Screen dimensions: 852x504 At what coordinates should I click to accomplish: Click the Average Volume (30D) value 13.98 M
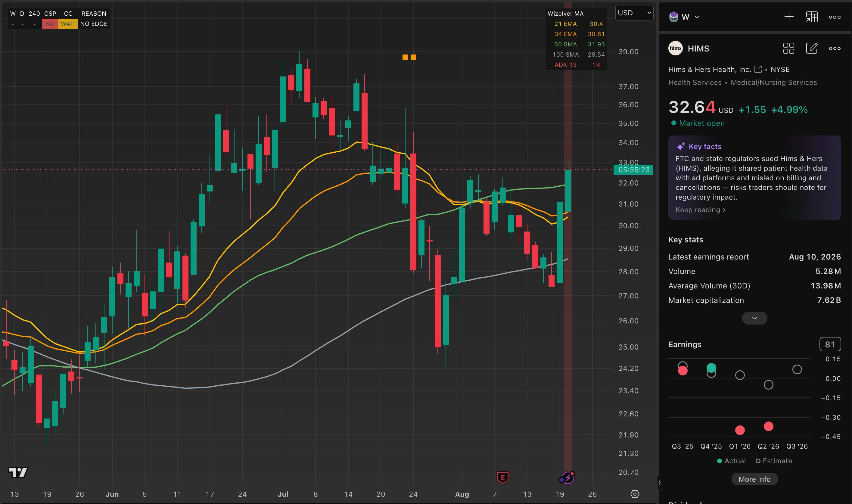click(826, 286)
